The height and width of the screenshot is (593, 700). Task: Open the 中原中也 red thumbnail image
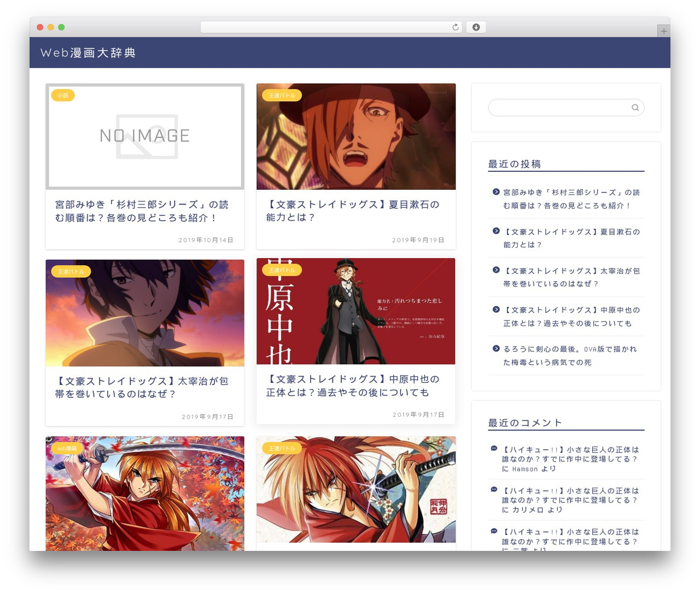356,311
